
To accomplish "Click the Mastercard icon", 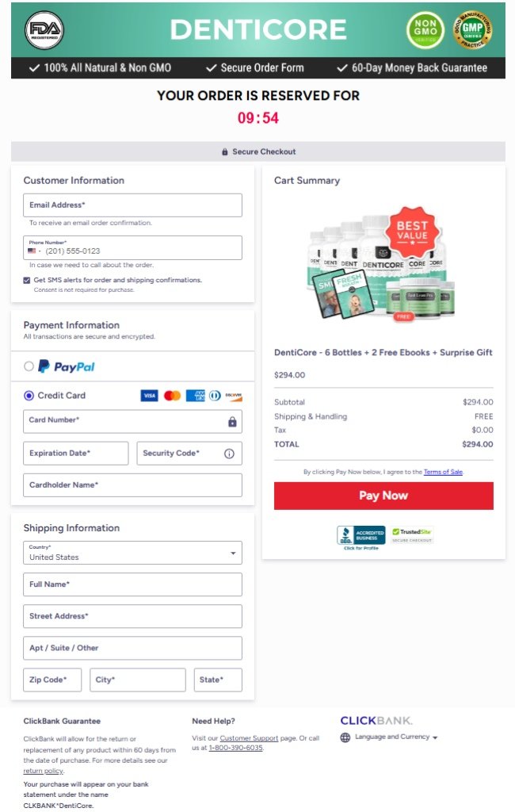I will click(x=172, y=395).
